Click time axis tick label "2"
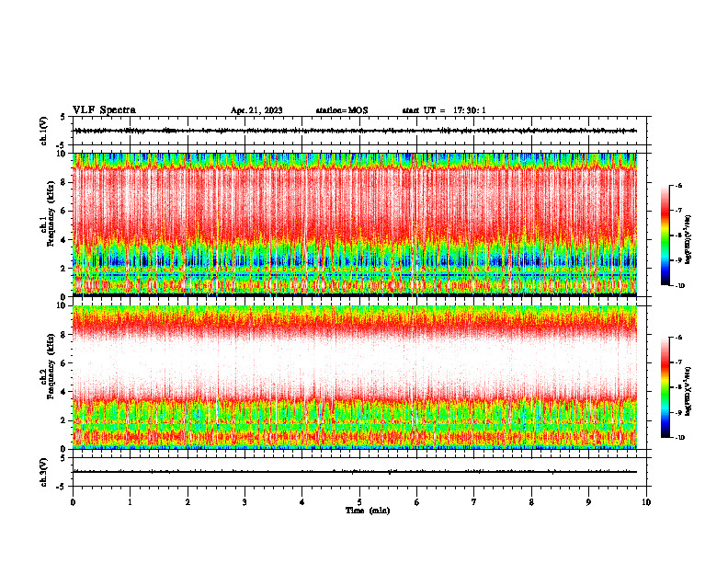Screen dimensions: 728x563 [188, 502]
